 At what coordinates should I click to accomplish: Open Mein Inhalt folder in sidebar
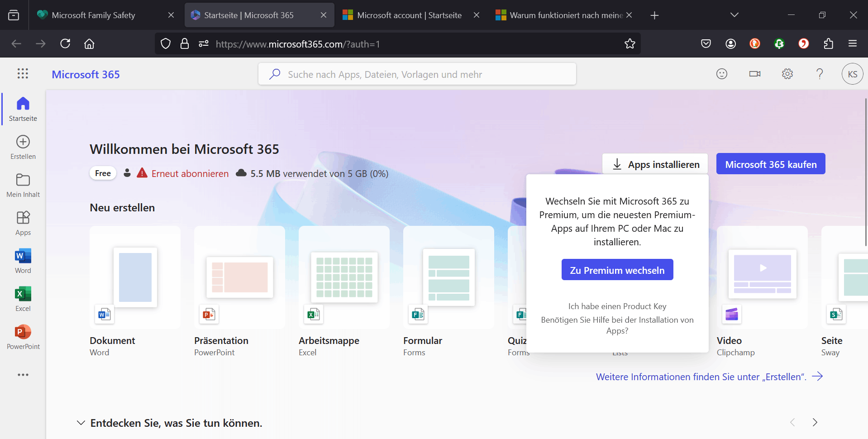(23, 185)
